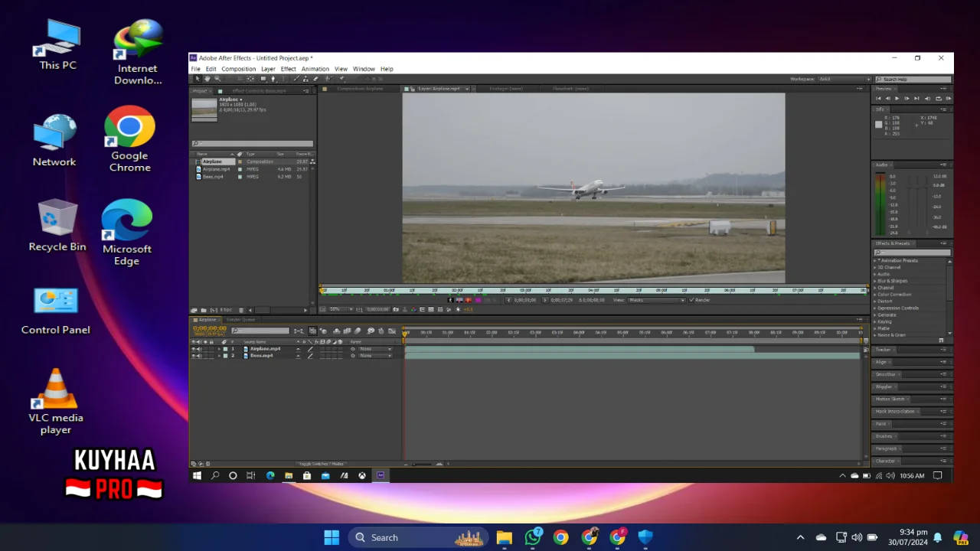This screenshot has height=551, width=980.
Task: Open the 50% magnification dropdown
Action: click(x=341, y=309)
